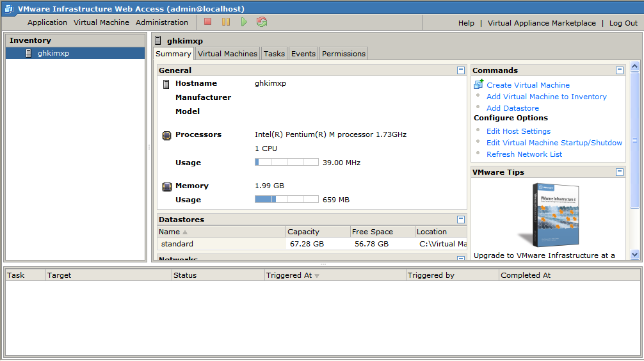Open the Virtual Machine menu
This screenshot has width=644, height=361.
[x=101, y=22]
